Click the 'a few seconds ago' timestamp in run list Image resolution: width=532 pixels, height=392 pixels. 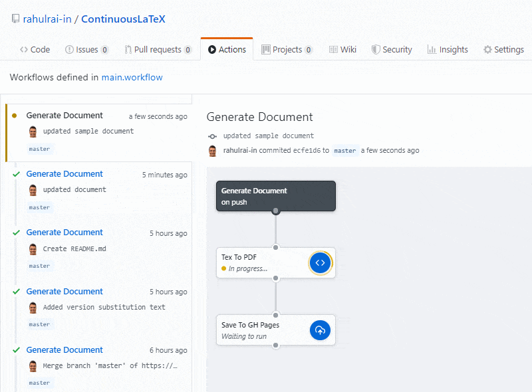point(158,116)
